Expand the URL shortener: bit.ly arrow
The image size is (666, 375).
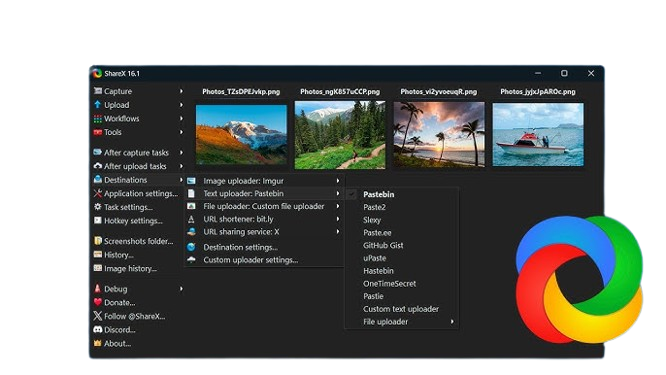pos(338,219)
